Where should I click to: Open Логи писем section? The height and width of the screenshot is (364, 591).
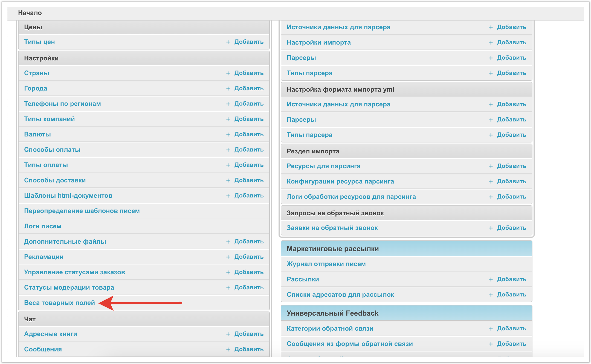pos(43,226)
